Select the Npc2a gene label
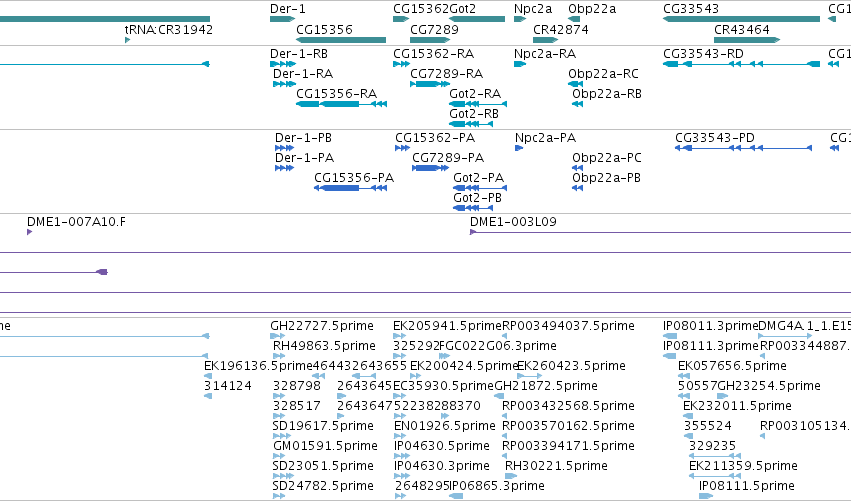 coord(533,9)
